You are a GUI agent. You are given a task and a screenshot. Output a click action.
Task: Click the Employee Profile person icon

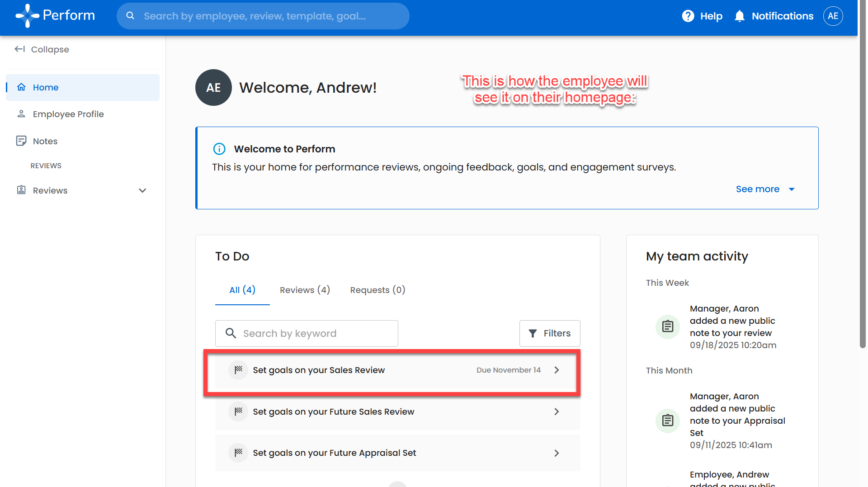point(21,113)
